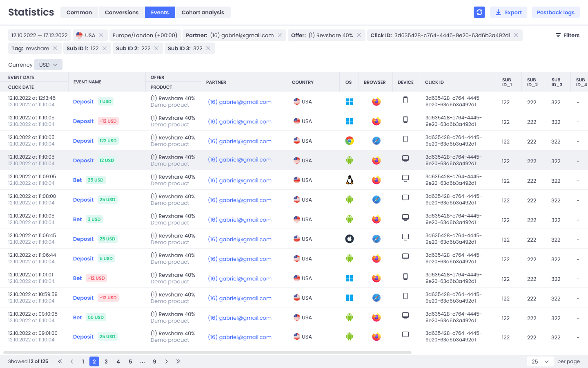Click the COUNTRY column header
This screenshot has width=588, height=368.
[303, 82]
